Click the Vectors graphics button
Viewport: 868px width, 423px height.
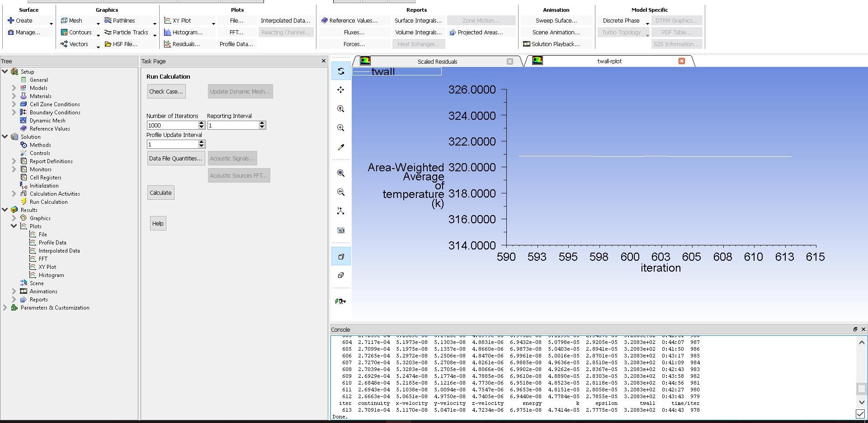(x=75, y=44)
